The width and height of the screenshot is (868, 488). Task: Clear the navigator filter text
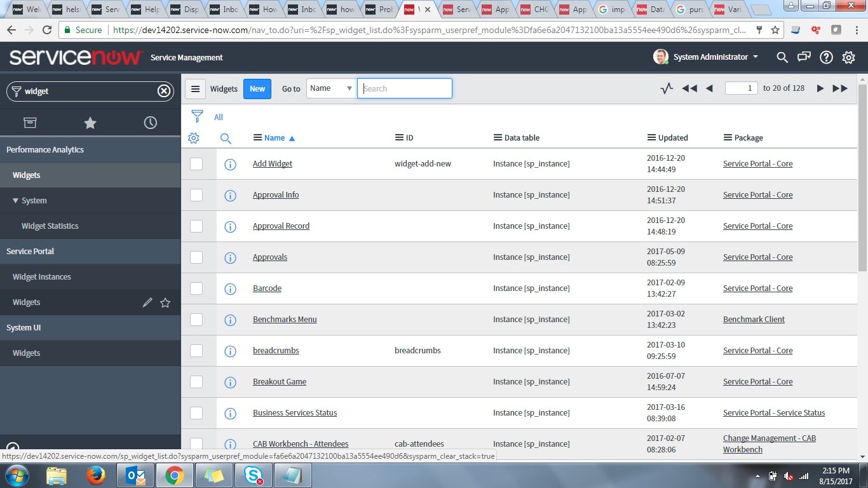pos(164,91)
